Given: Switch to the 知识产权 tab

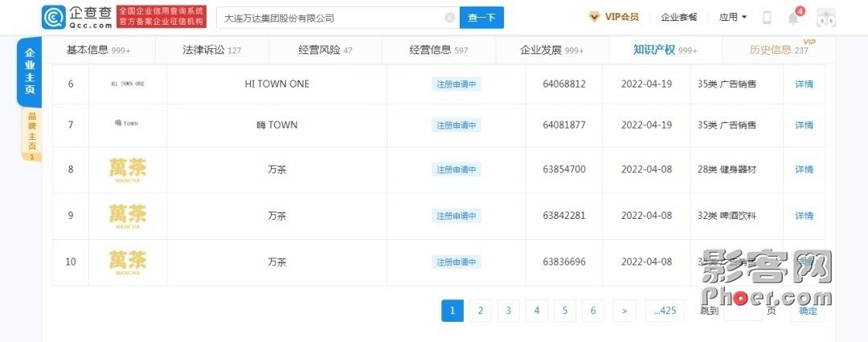Looking at the screenshot, I should pyautogui.click(x=665, y=50).
